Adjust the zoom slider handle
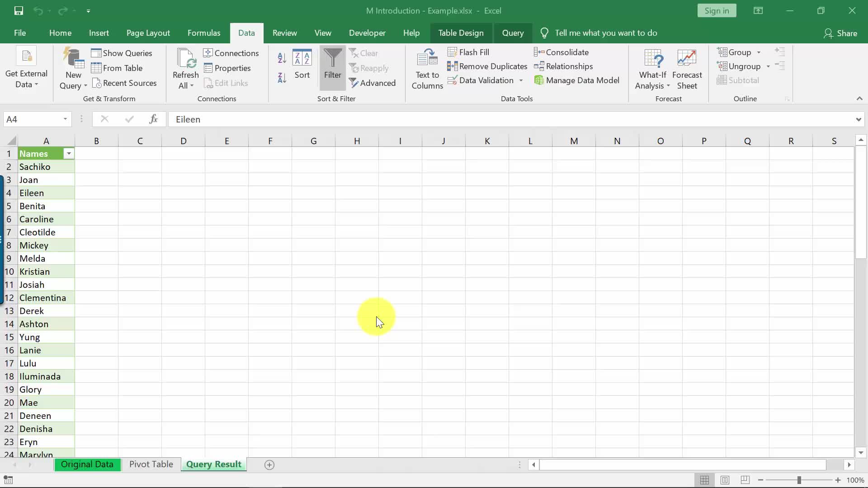 tap(799, 480)
